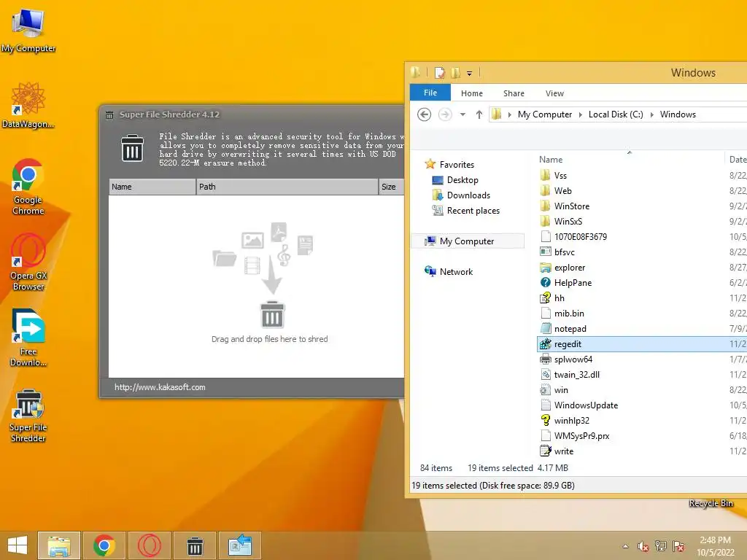
Task: Go up one folder level in Explorer
Action: pos(479,114)
